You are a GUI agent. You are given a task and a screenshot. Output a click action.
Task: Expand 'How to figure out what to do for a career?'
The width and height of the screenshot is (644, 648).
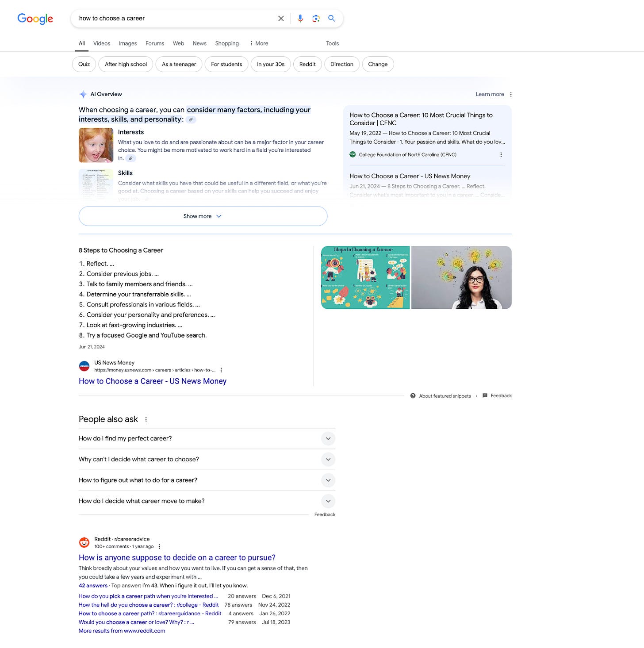click(207, 480)
